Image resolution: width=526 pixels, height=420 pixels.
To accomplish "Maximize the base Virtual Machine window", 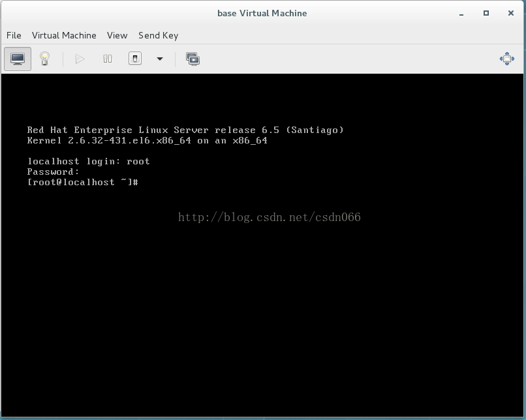I will click(486, 13).
